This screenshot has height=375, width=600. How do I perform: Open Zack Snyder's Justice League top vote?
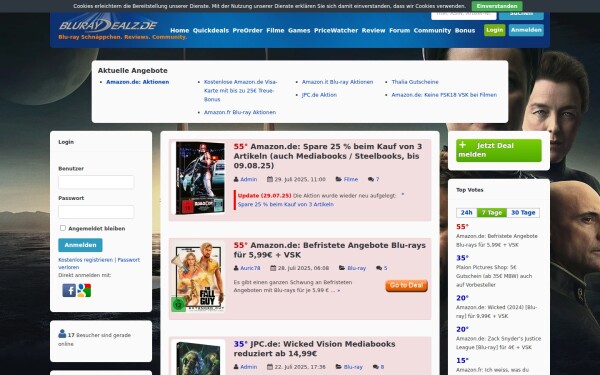click(x=499, y=343)
